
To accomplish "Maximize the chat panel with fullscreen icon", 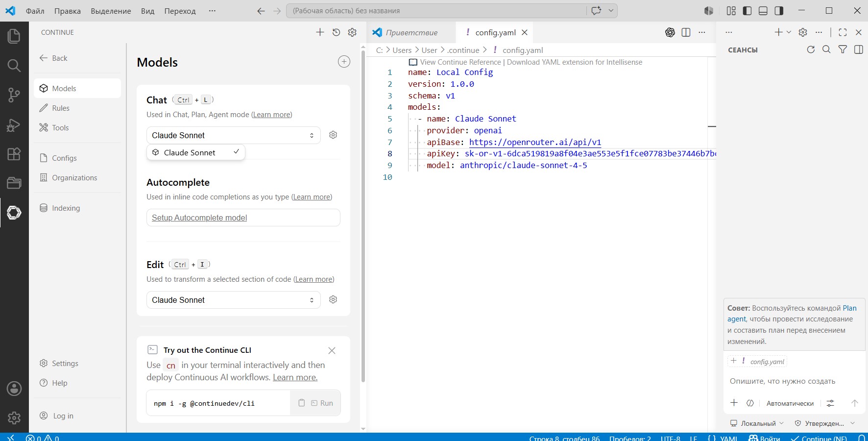I will tap(843, 32).
